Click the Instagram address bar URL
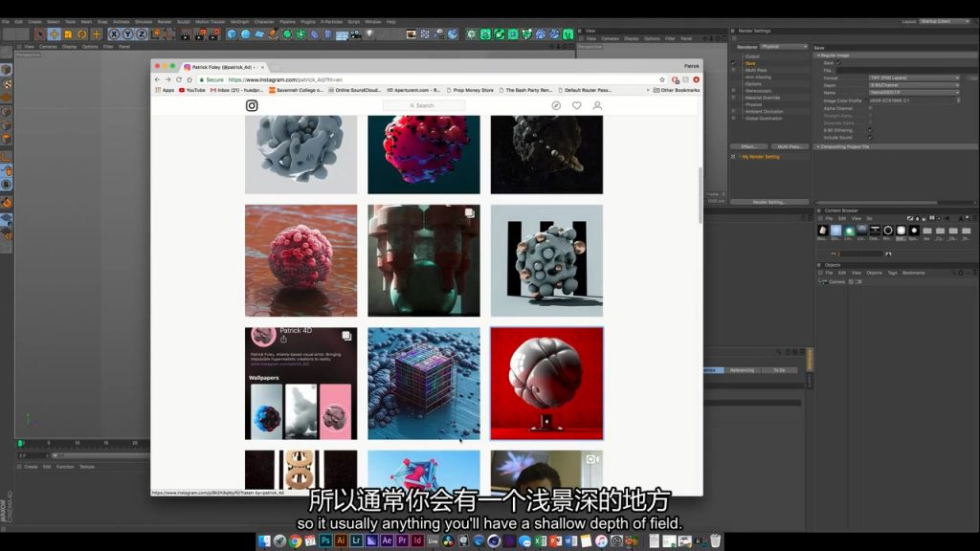The image size is (980, 551). 285,79
